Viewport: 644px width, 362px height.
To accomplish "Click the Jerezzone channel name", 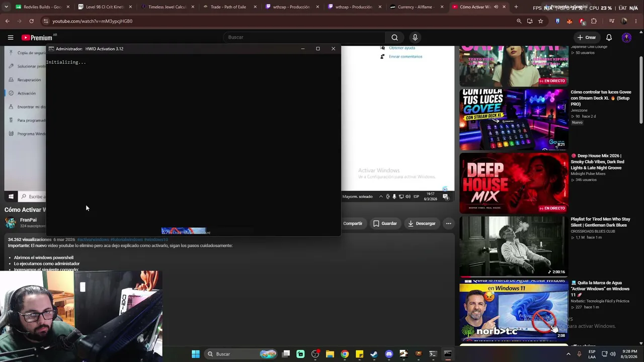I will [579, 111].
